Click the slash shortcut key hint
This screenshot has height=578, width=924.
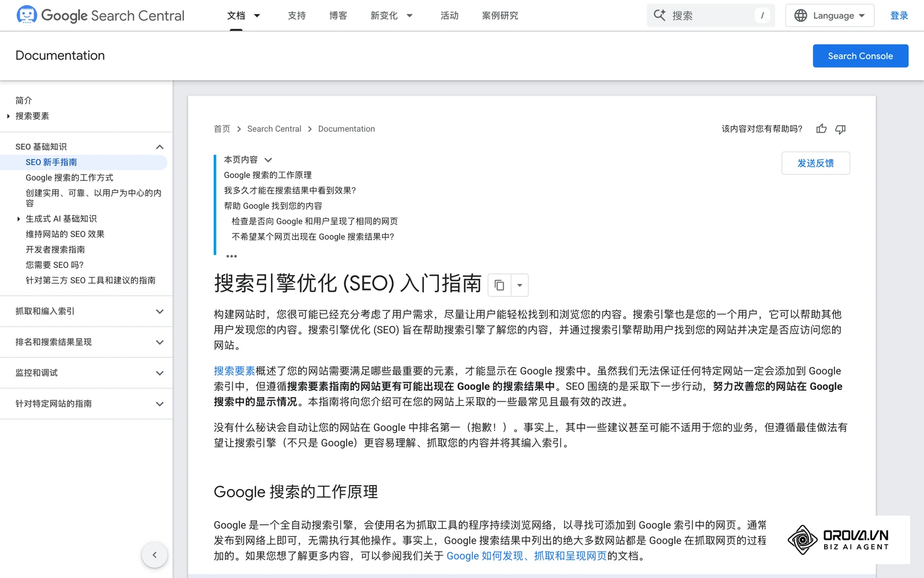[762, 16]
